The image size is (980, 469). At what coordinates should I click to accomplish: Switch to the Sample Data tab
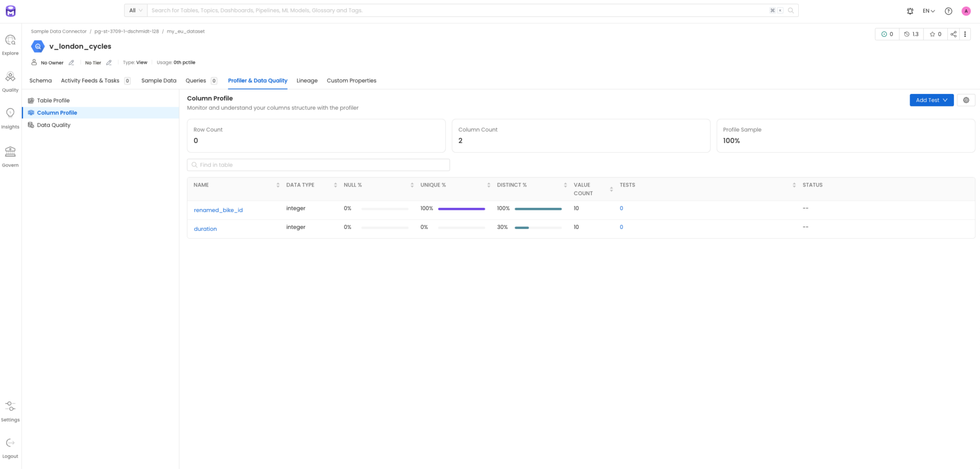click(159, 81)
